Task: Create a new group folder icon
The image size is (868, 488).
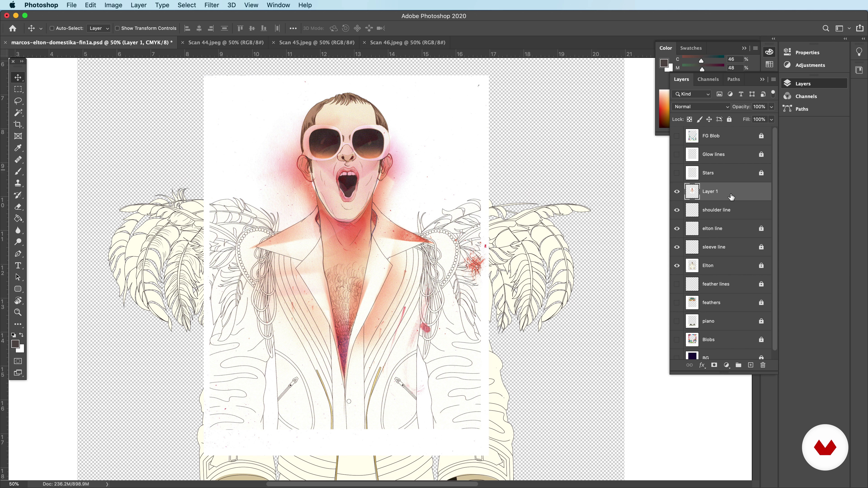Action: pos(738,365)
